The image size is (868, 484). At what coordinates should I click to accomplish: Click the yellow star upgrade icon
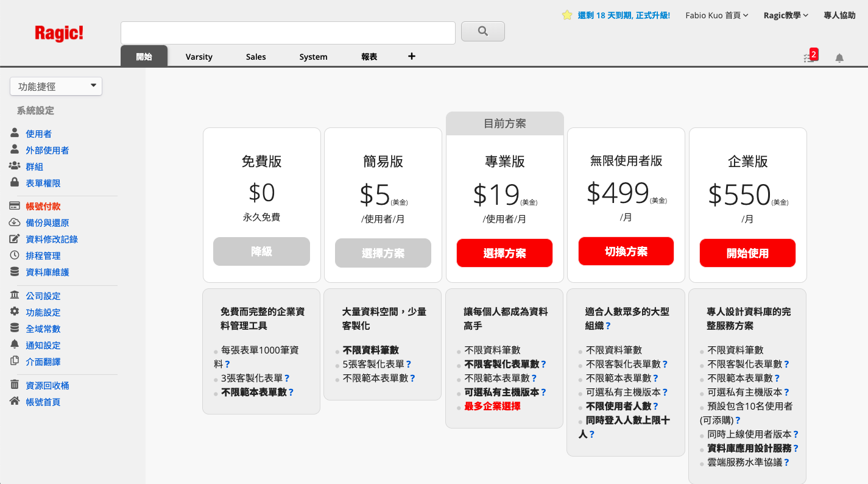click(566, 15)
